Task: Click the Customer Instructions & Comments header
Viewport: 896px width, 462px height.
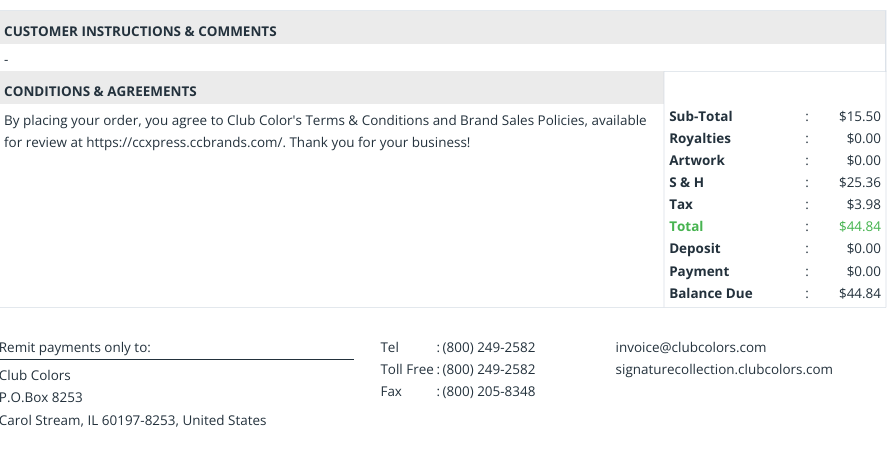Action: pos(140,31)
